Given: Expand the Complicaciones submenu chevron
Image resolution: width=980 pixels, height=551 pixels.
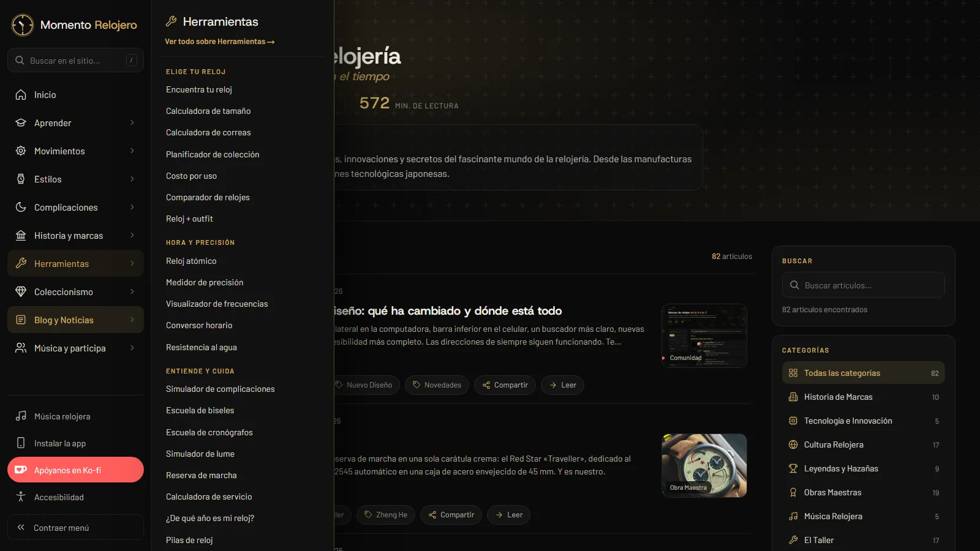Looking at the screenshot, I should point(132,208).
